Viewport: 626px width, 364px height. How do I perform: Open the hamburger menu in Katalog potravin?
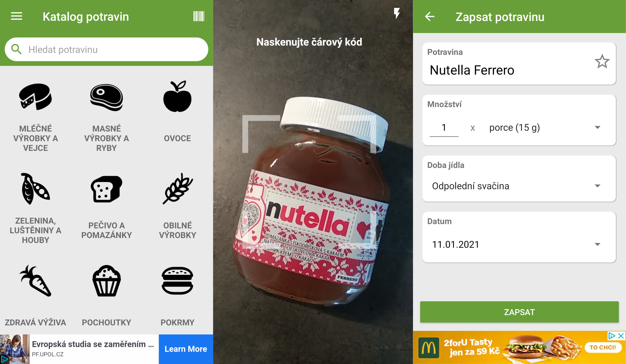click(x=16, y=16)
